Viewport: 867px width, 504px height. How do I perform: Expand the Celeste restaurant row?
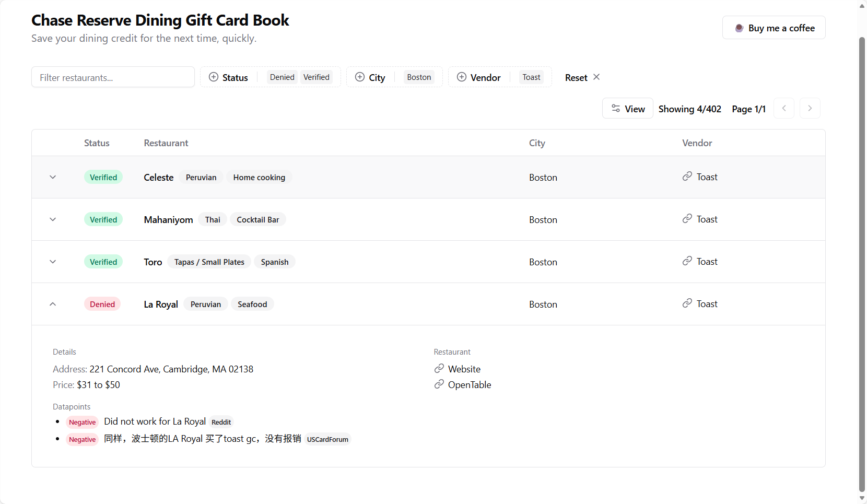[x=53, y=177]
